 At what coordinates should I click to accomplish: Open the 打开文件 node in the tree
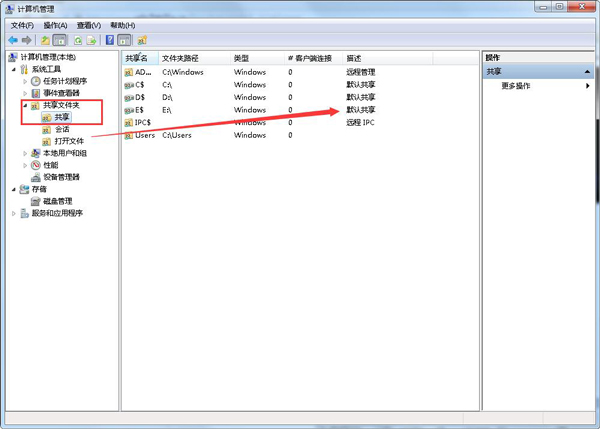(68, 141)
